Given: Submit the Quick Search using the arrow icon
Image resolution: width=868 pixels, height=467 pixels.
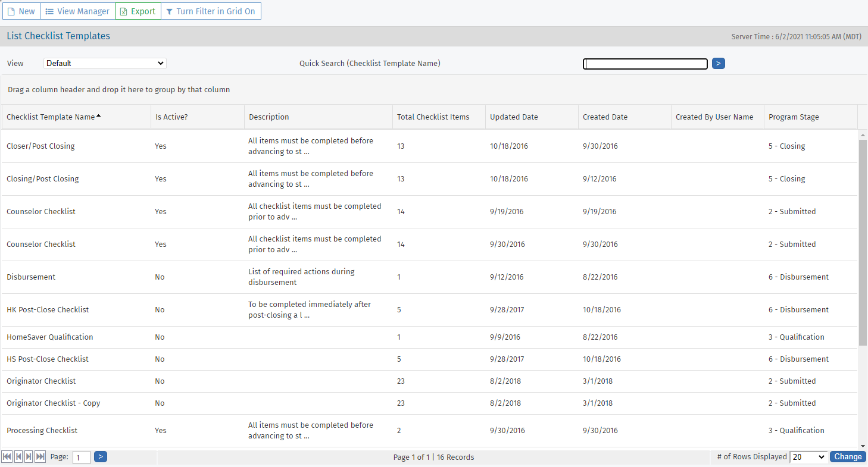Looking at the screenshot, I should tap(719, 63).
